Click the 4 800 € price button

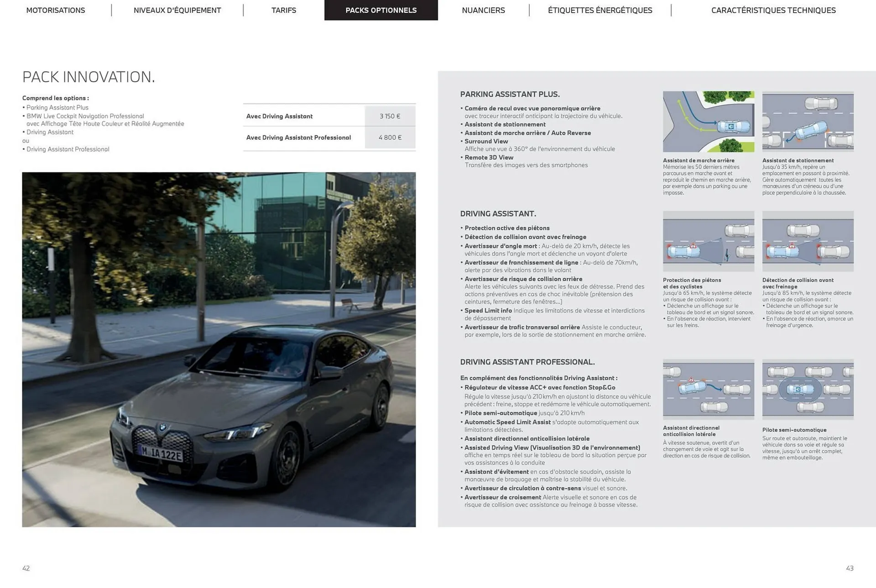coord(390,137)
